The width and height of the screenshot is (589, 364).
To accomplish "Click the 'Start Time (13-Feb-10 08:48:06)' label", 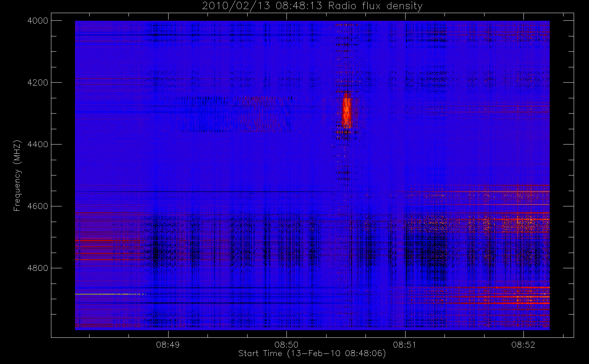I will 312,353.
